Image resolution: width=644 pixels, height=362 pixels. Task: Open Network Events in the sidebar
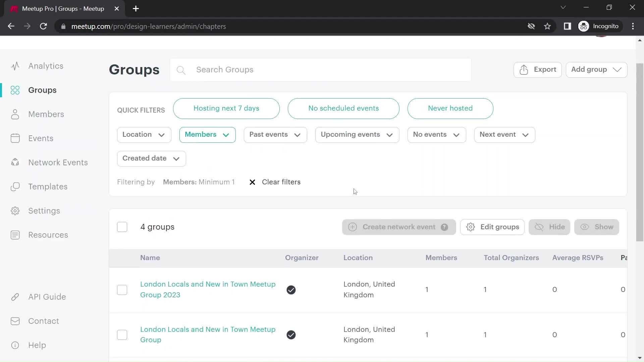point(58,163)
